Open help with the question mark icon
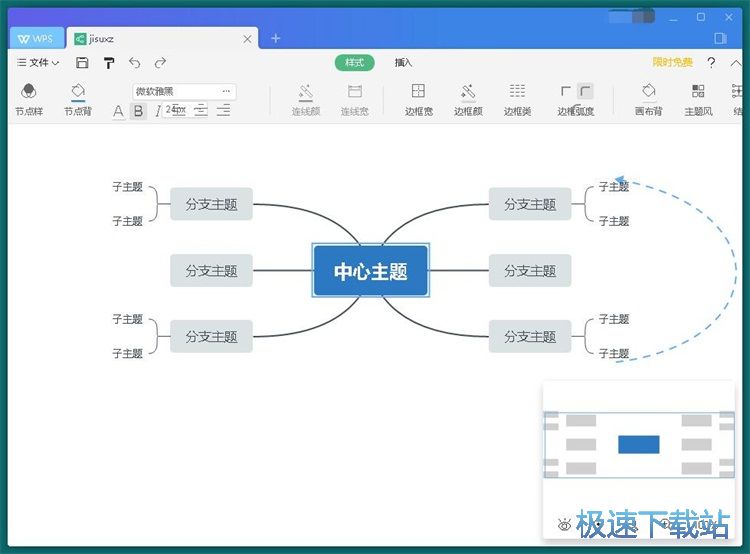 pos(711,63)
